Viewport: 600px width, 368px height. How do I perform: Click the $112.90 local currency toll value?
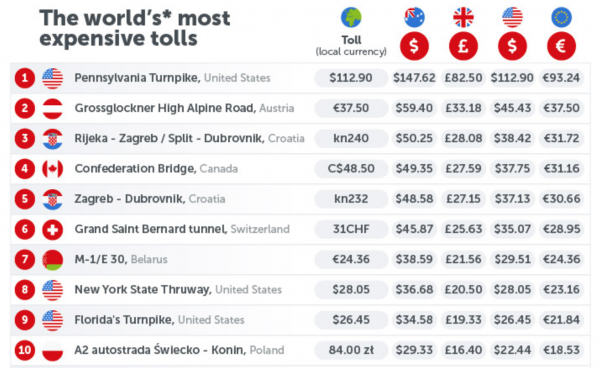(x=351, y=78)
